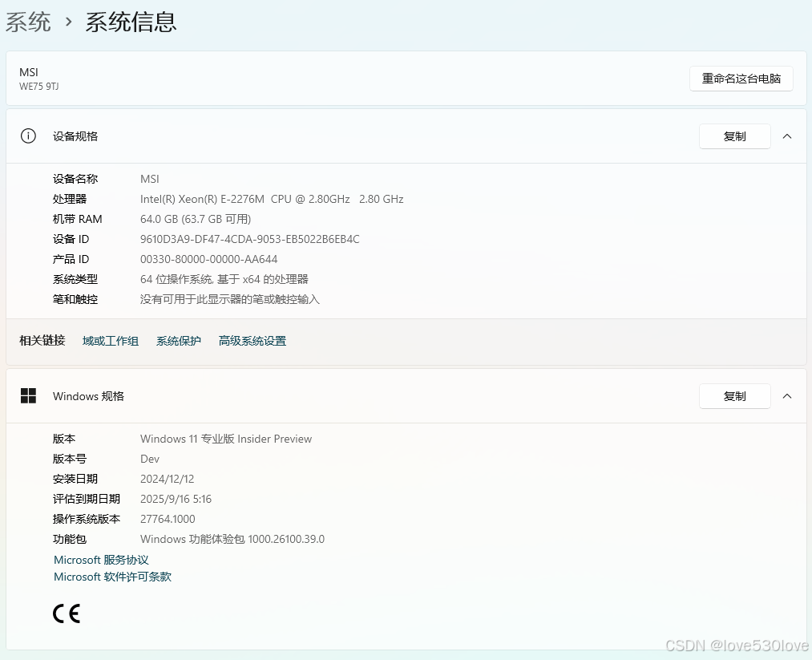Click the device name MSI in the top card
The width and height of the screenshot is (812, 660).
click(x=29, y=72)
